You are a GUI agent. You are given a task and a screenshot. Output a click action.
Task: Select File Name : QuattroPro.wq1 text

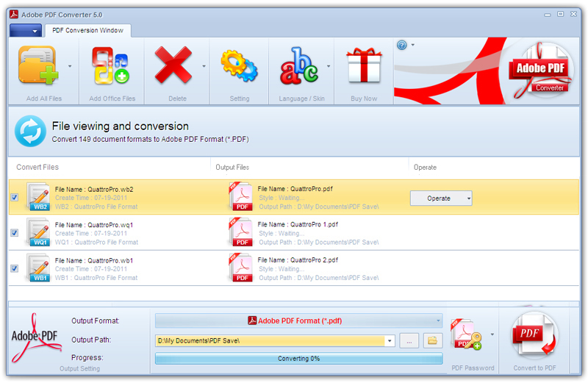(94, 225)
